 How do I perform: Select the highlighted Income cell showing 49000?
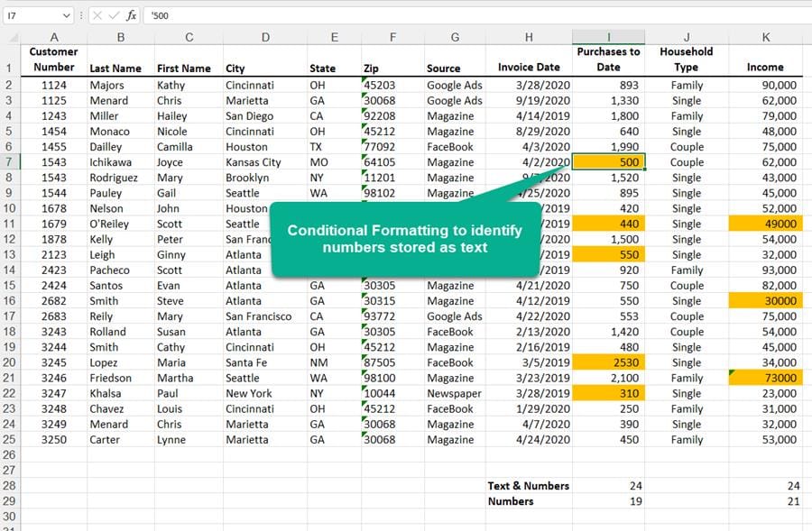pyautogui.click(x=766, y=224)
